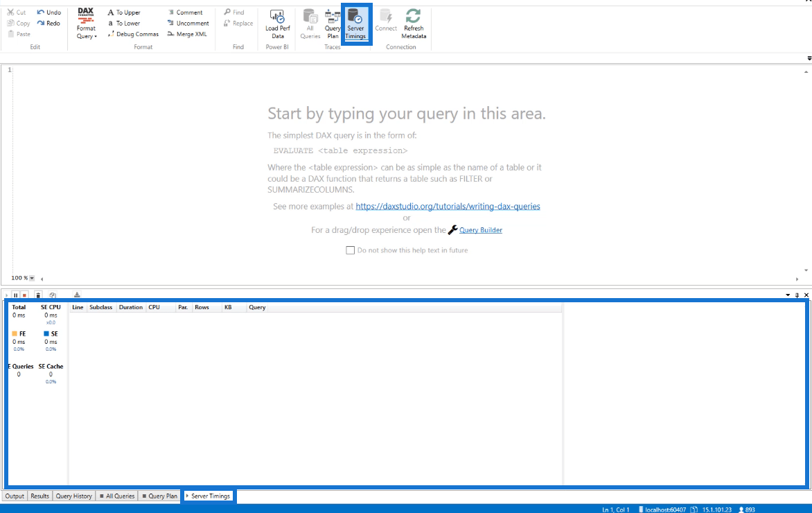Toggle the Query Plan trace
812x513 pixels.
coord(333,24)
